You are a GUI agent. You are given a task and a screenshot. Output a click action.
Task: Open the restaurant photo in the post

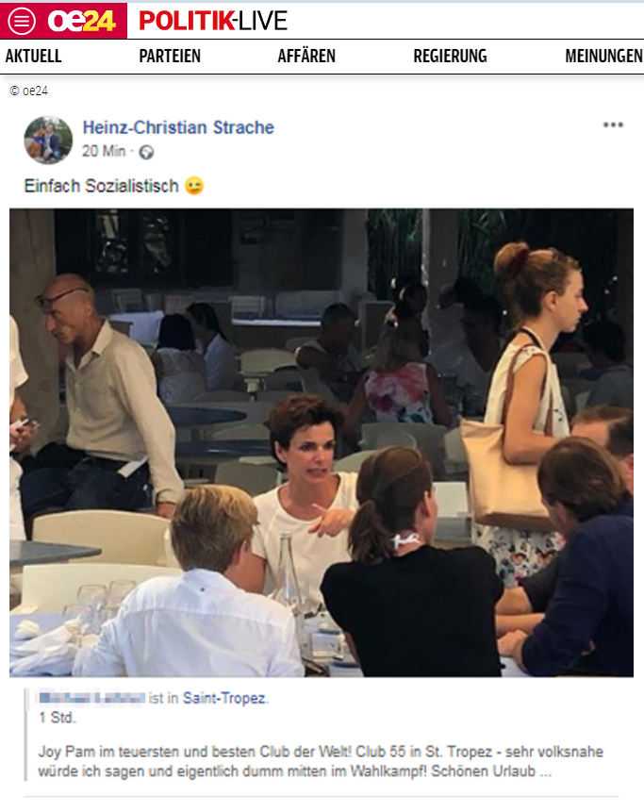(x=322, y=442)
